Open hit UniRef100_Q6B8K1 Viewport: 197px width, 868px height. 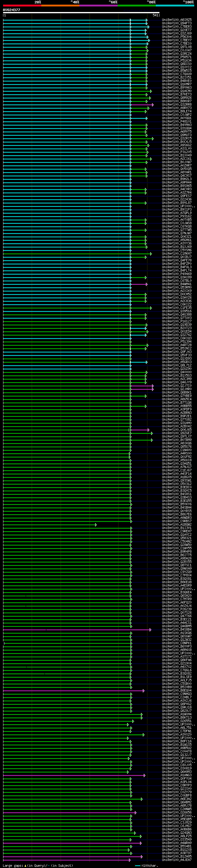click(177, 393)
